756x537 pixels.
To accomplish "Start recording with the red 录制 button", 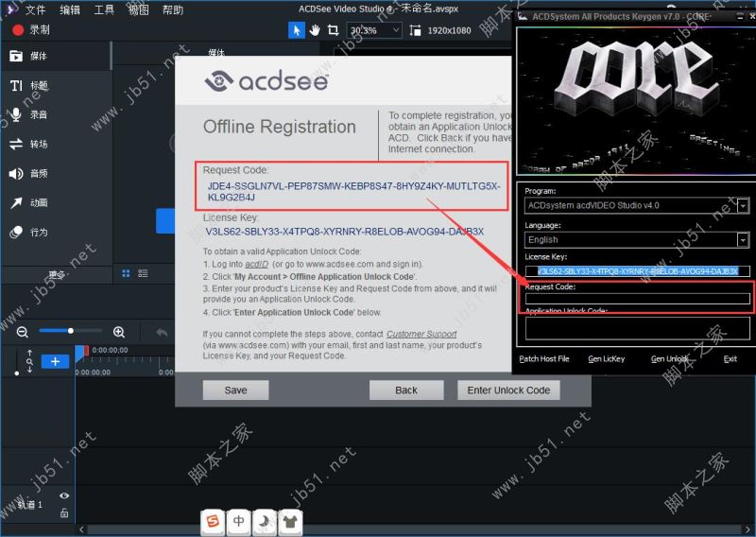I will (x=31, y=30).
